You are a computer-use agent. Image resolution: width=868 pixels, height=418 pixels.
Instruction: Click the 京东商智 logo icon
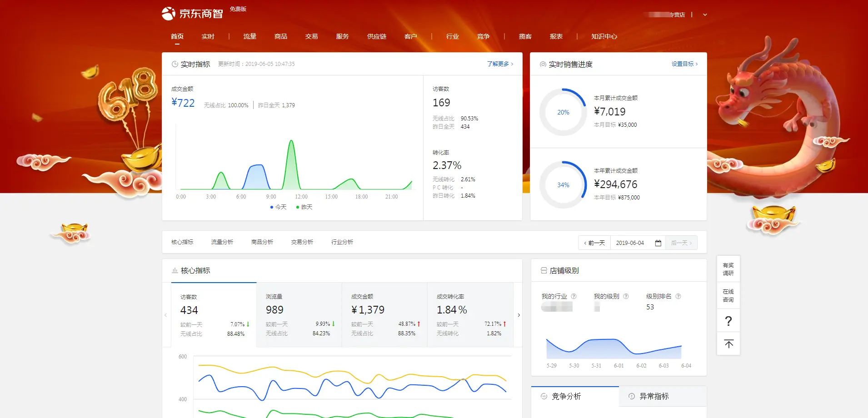(169, 14)
